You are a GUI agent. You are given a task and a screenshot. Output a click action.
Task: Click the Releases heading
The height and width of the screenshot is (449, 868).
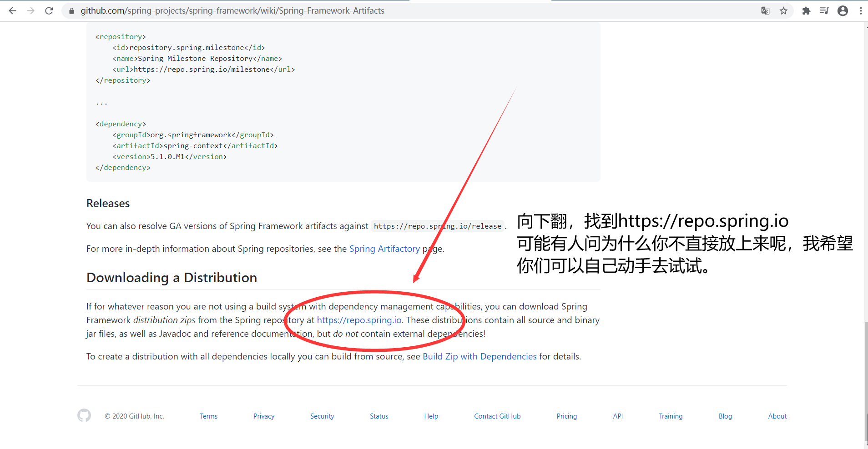(108, 203)
